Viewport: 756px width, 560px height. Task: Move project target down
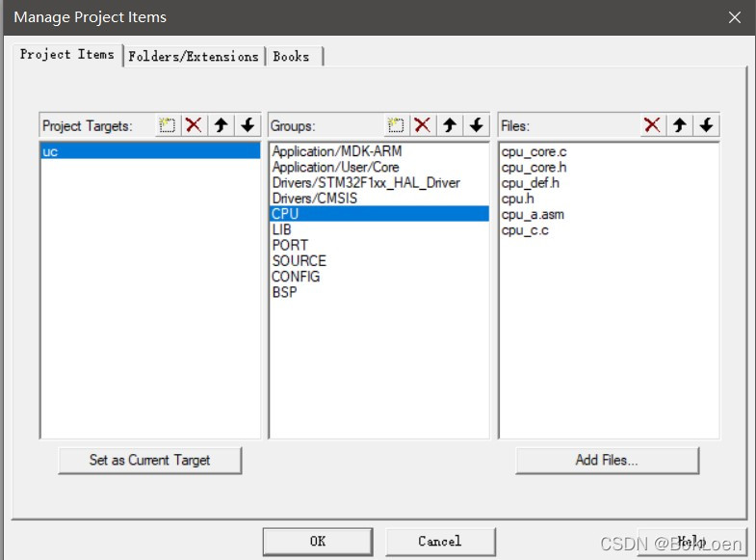click(248, 125)
